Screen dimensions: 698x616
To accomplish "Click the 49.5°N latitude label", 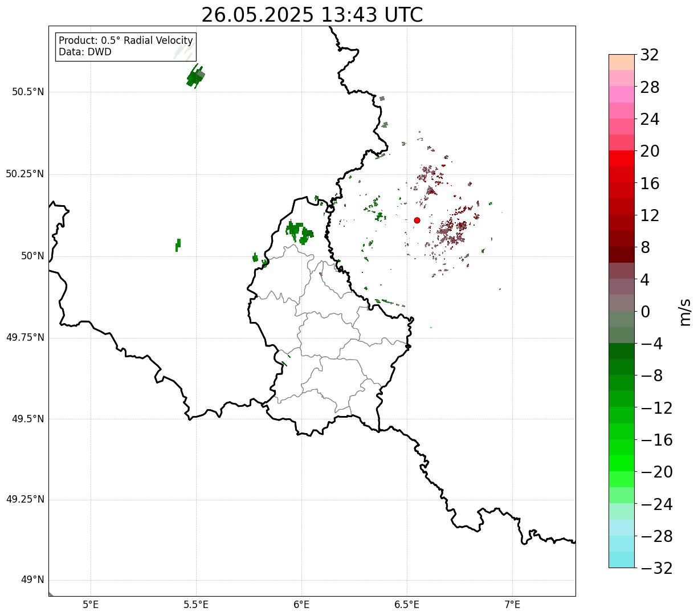I will point(28,419).
